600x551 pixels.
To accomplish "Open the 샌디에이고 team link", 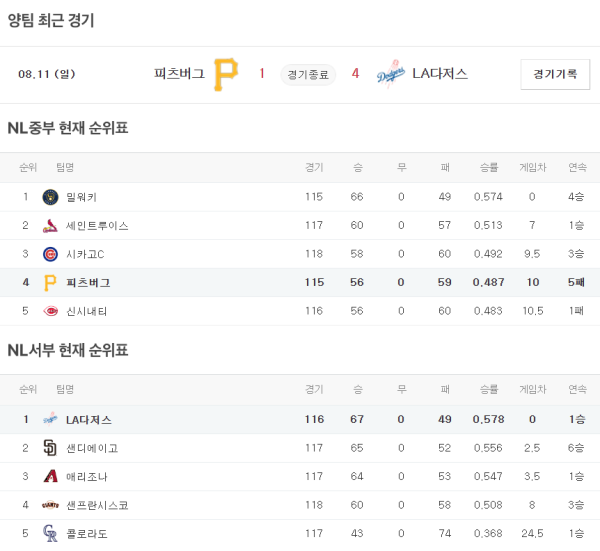I will coord(92,448).
